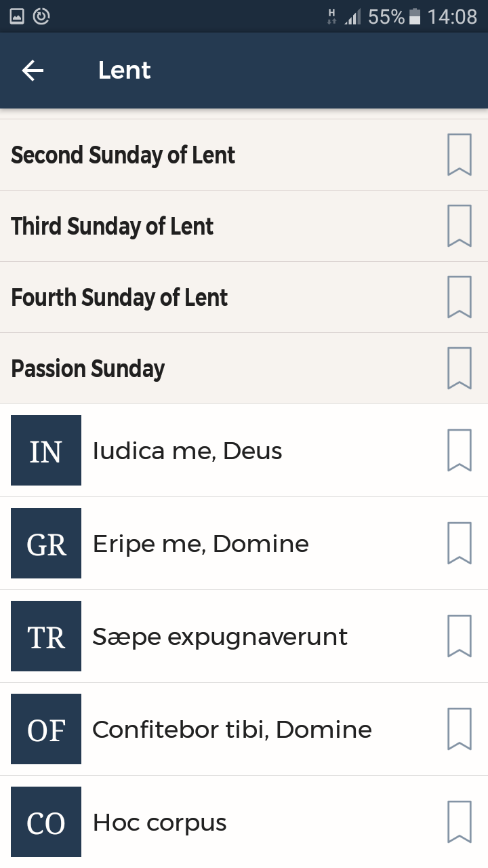The width and height of the screenshot is (488, 868).
Task: Bookmark Third Sunday of Lent
Action: [459, 226]
